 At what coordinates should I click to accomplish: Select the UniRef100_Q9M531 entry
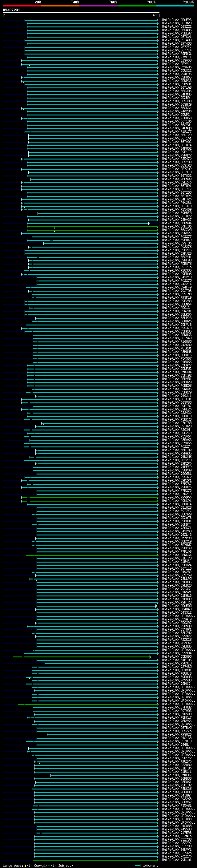176,84
